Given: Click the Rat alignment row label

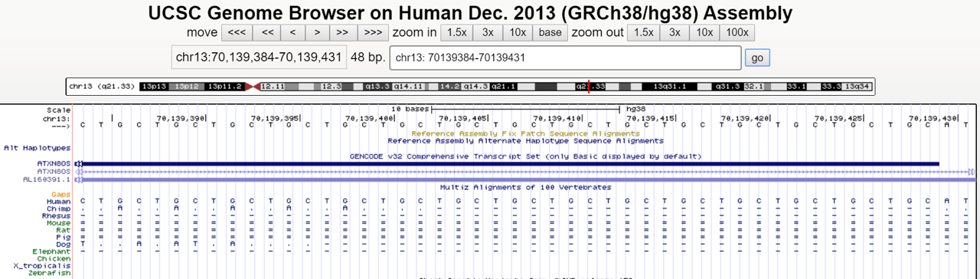Looking at the screenshot, I should point(63,230).
